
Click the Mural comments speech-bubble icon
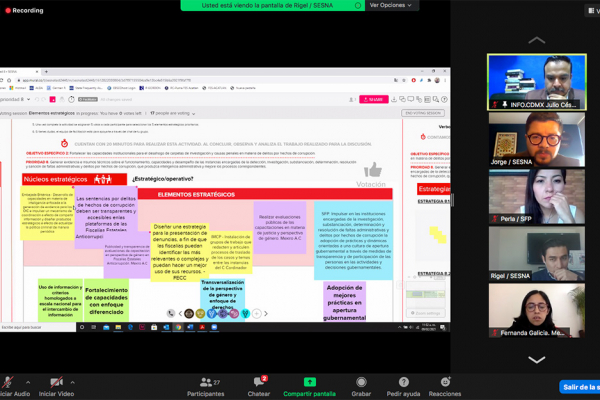[411, 100]
